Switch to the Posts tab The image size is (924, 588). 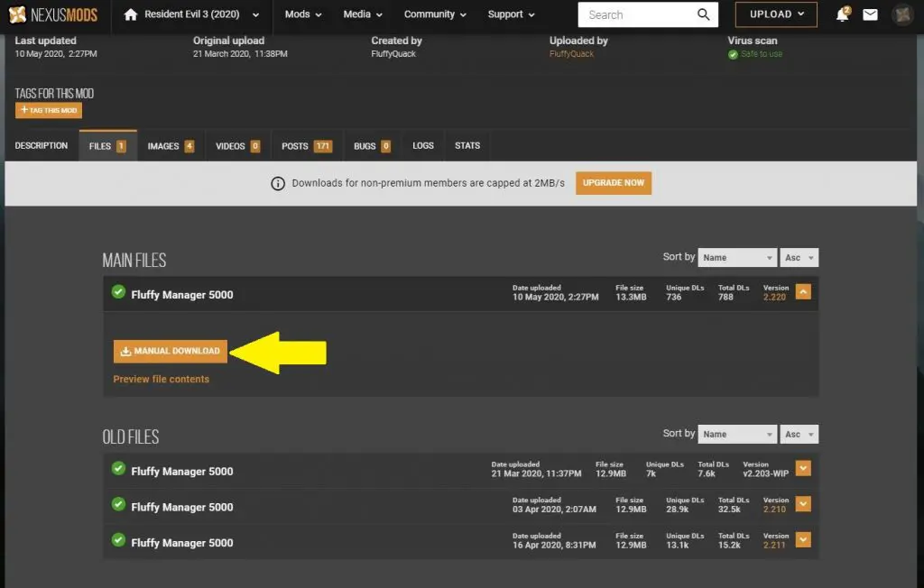point(306,146)
